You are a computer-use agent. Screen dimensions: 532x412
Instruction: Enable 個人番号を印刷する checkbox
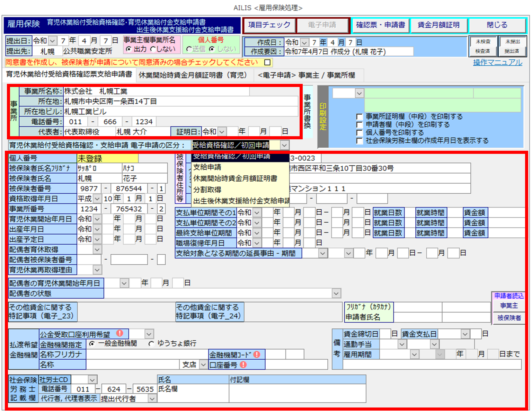[360, 133]
